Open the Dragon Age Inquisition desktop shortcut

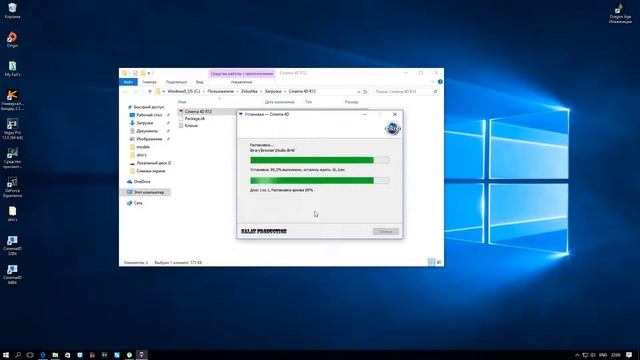[620, 13]
